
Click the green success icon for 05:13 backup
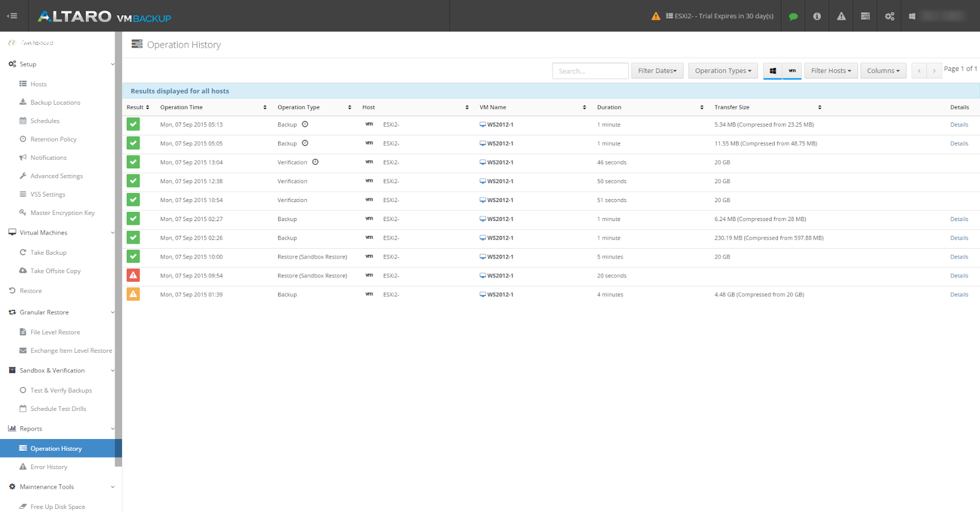tap(133, 124)
